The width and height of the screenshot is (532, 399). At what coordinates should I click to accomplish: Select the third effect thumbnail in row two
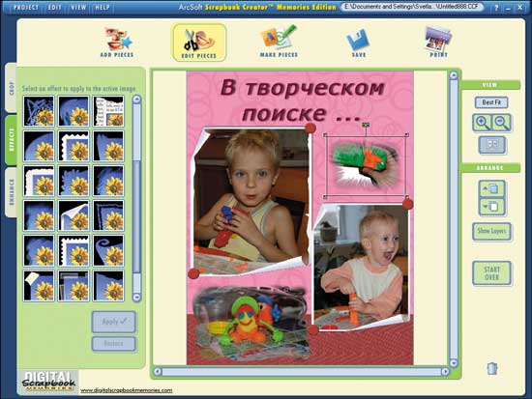click(x=108, y=146)
